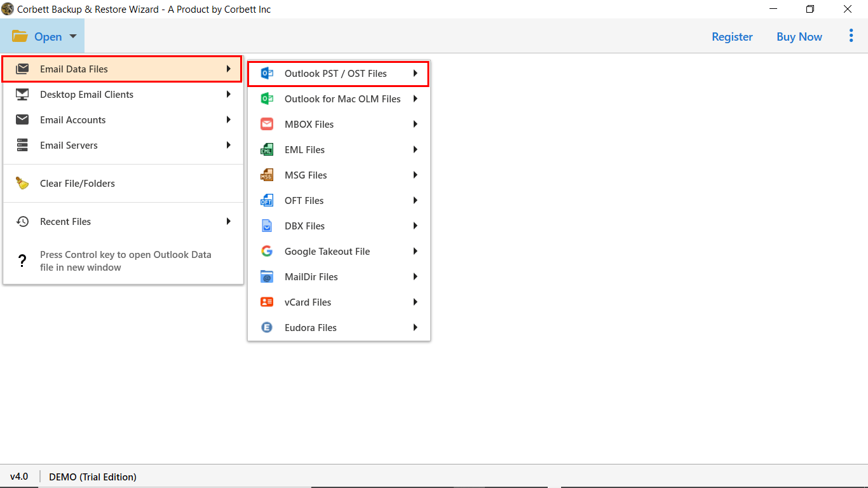Viewport: 868px width, 488px height.
Task: Click the EML Files icon
Action: tap(267, 150)
